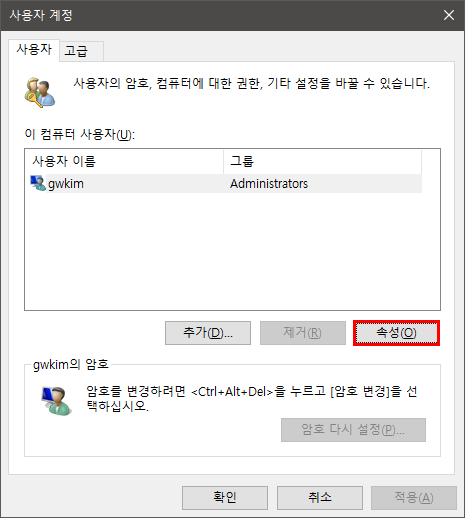
Task: Sort by the 그룹 column header
Action: click(x=322, y=162)
